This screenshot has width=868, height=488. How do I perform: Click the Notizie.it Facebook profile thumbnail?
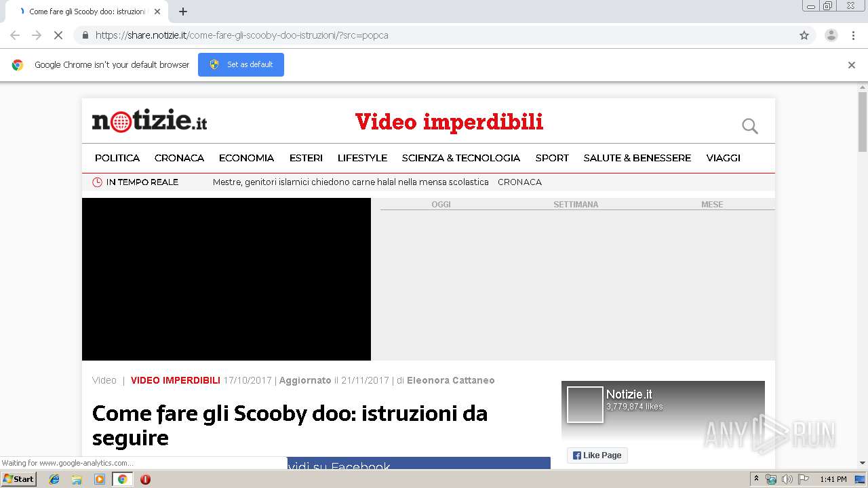tap(585, 405)
